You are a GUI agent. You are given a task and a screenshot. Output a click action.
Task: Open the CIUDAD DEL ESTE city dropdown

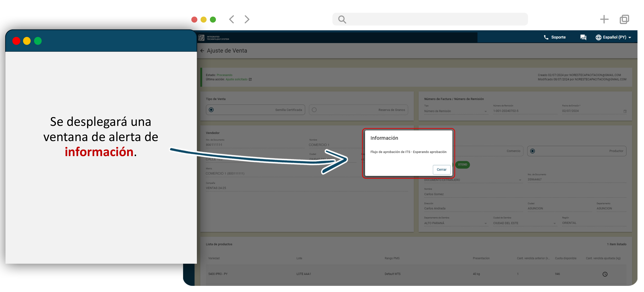tap(555, 224)
